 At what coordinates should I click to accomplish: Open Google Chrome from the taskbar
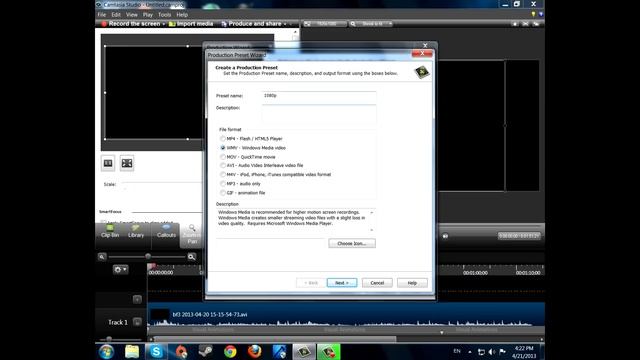[x=230, y=351]
